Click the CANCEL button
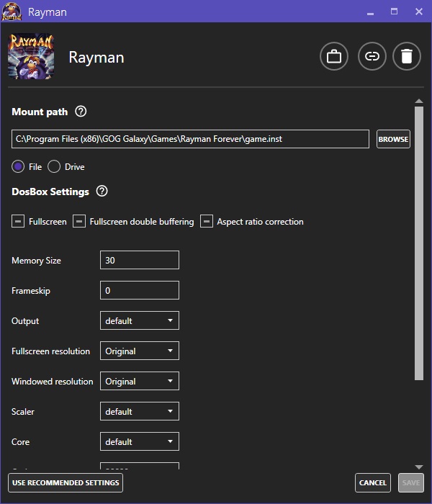 pyautogui.click(x=373, y=483)
